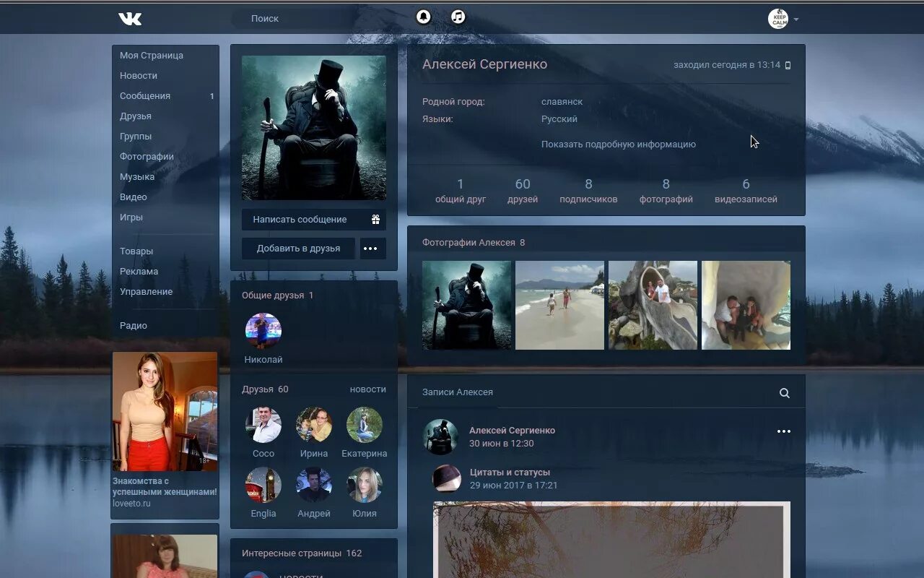Viewport: 924px width, 578px height.
Task: Click the Поиск search field
Action: click(x=318, y=18)
